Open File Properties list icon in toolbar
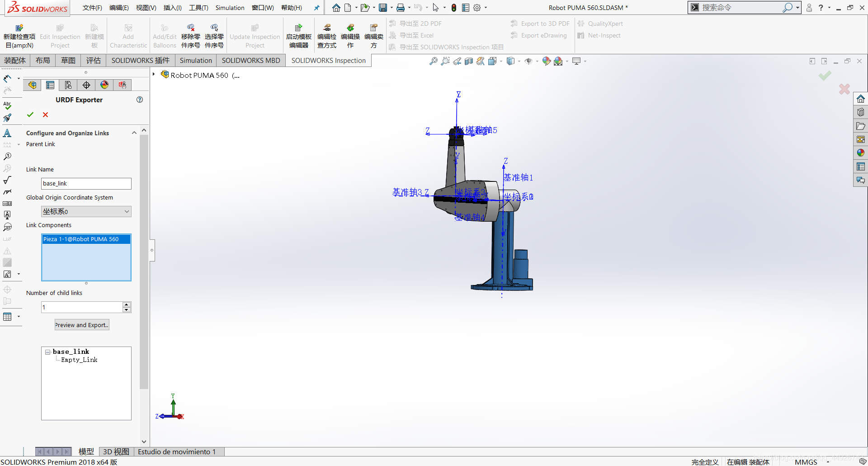The width and height of the screenshot is (868, 466). (466, 8)
